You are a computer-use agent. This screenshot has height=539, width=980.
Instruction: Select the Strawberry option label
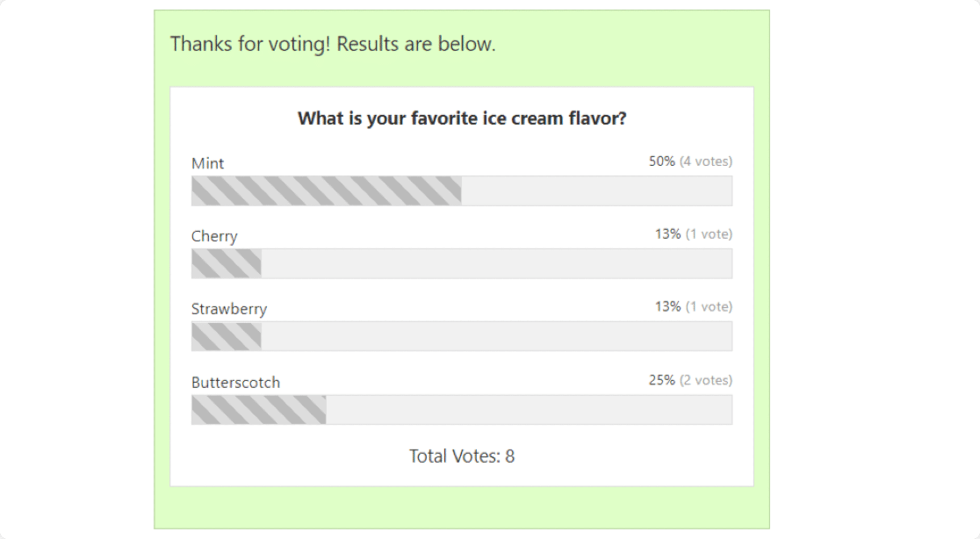point(229,309)
